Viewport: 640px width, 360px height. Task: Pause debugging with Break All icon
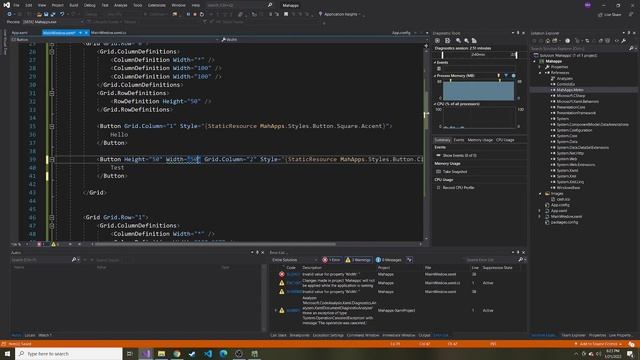point(188,14)
